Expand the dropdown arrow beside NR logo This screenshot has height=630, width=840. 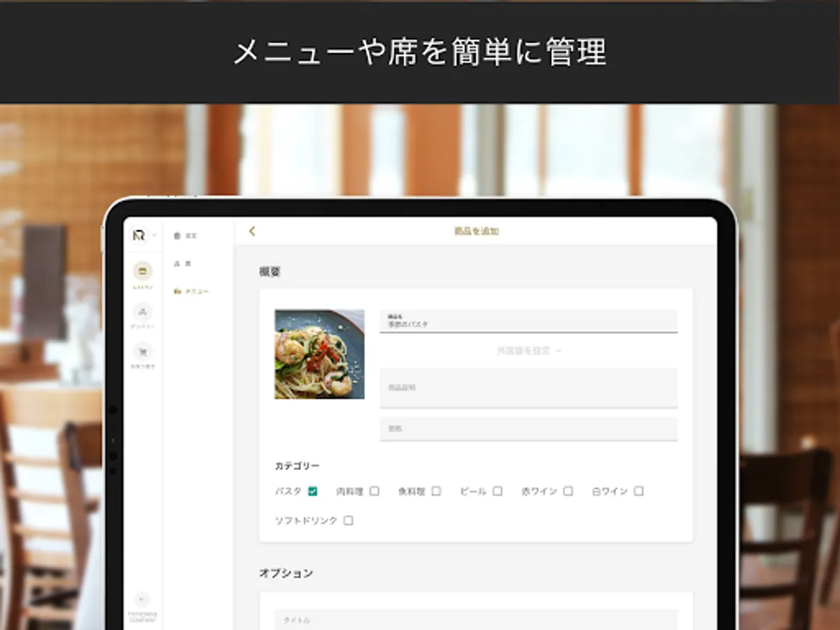click(x=153, y=236)
